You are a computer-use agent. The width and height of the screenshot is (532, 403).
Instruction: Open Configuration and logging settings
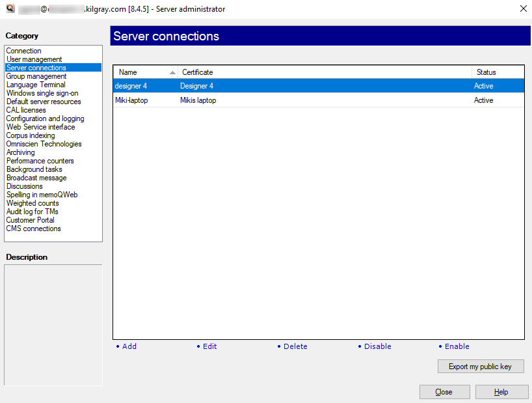point(44,118)
